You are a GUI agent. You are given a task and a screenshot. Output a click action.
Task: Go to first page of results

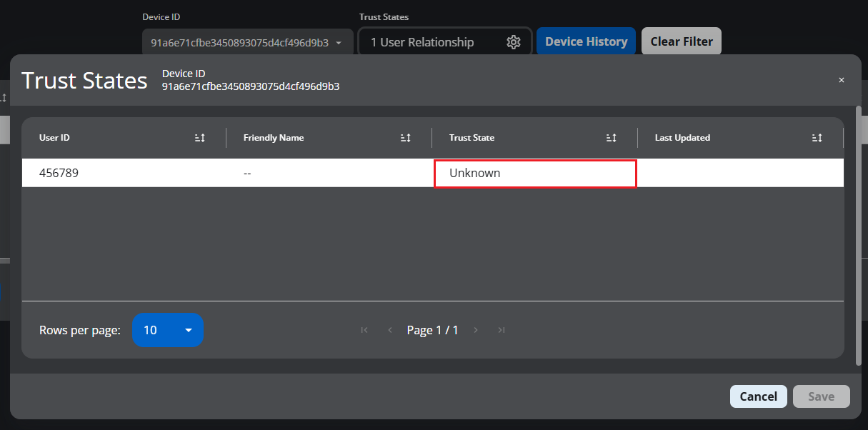[364, 330]
